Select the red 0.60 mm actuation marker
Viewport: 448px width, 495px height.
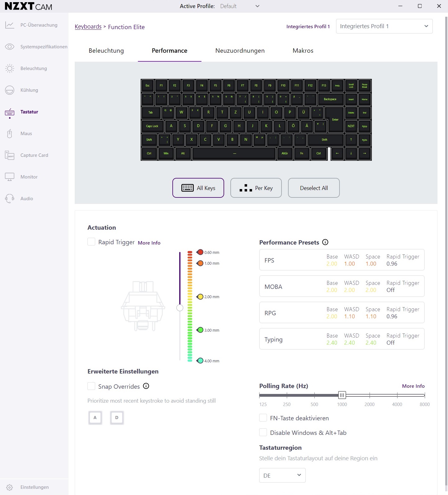pos(200,252)
